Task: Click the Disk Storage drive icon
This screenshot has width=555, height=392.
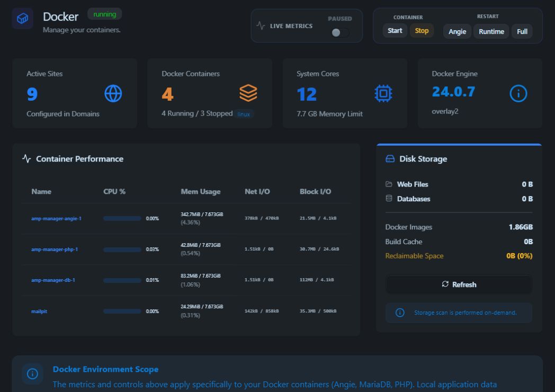Action: pyautogui.click(x=390, y=158)
